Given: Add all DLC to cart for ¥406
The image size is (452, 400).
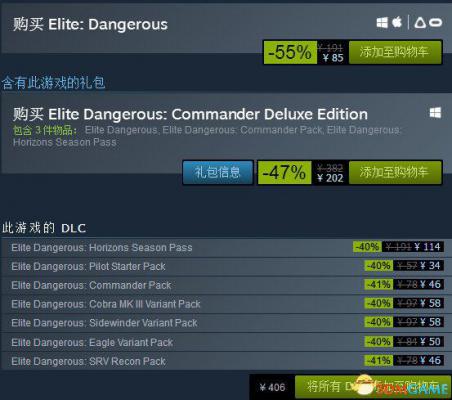Looking at the screenshot, I should pos(373,387).
